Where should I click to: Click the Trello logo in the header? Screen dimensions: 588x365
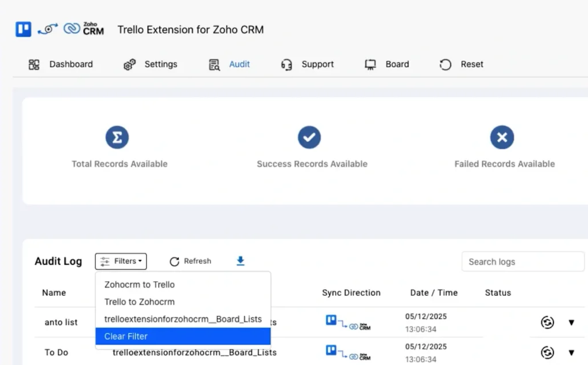click(x=22, y=29)
